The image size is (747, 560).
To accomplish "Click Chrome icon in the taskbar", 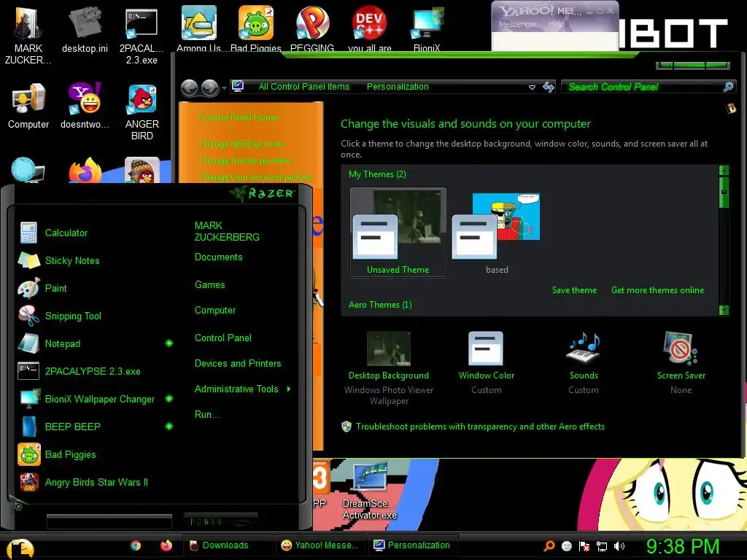I will click(136, 545).
